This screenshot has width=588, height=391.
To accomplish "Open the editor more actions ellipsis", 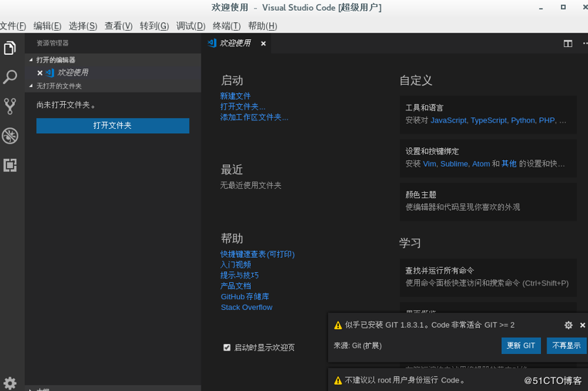I will pyautogui.click(x=585, y=43).
